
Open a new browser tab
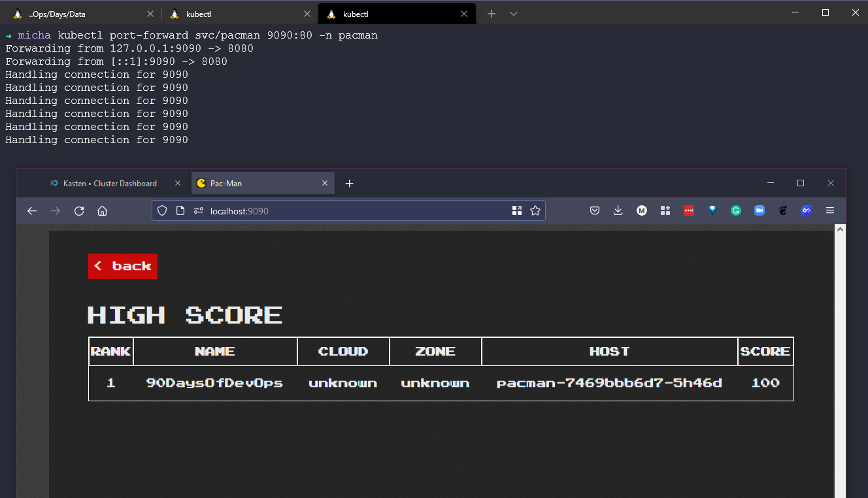point(349,184)
